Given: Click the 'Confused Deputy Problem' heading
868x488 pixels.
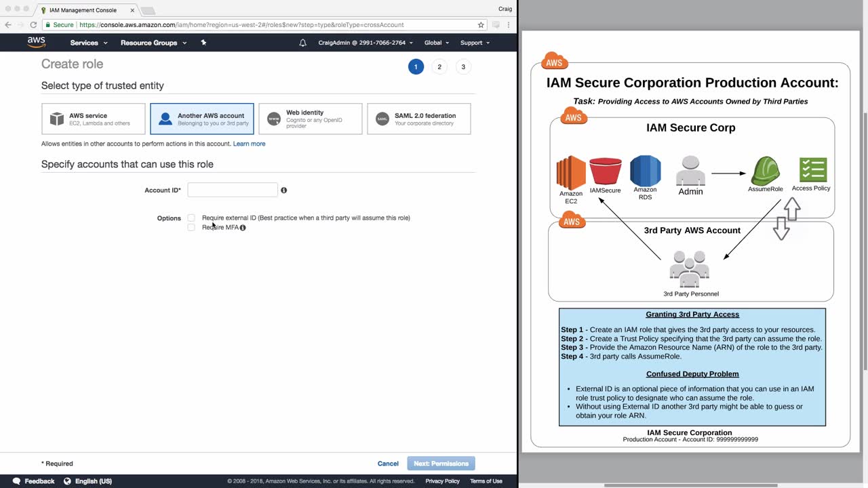Looking at the screenshot, I should click(x=692, y=374).
